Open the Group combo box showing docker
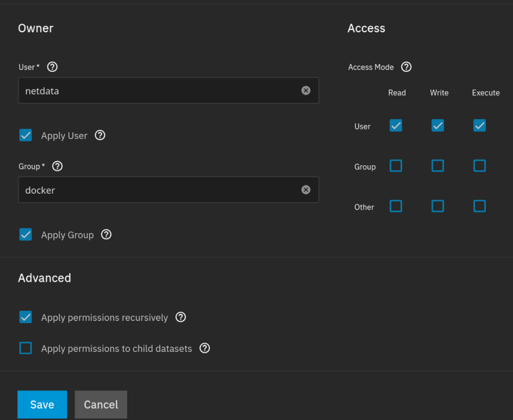The width and height of the screenshot is (513, 420). click(159, 190)
